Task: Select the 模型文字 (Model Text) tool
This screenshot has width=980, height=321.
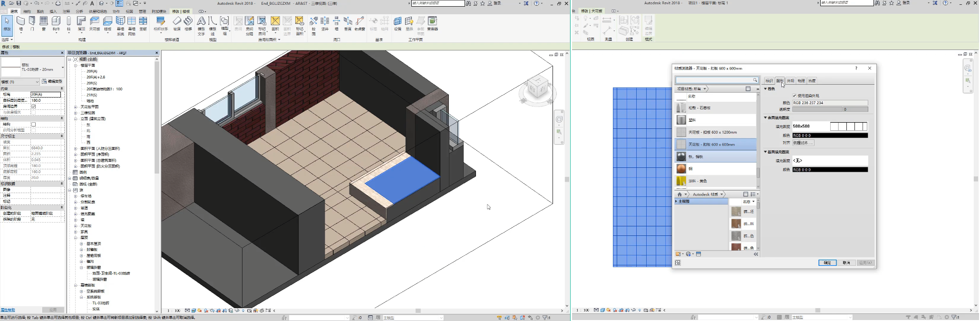Action: tap(201, 26)
